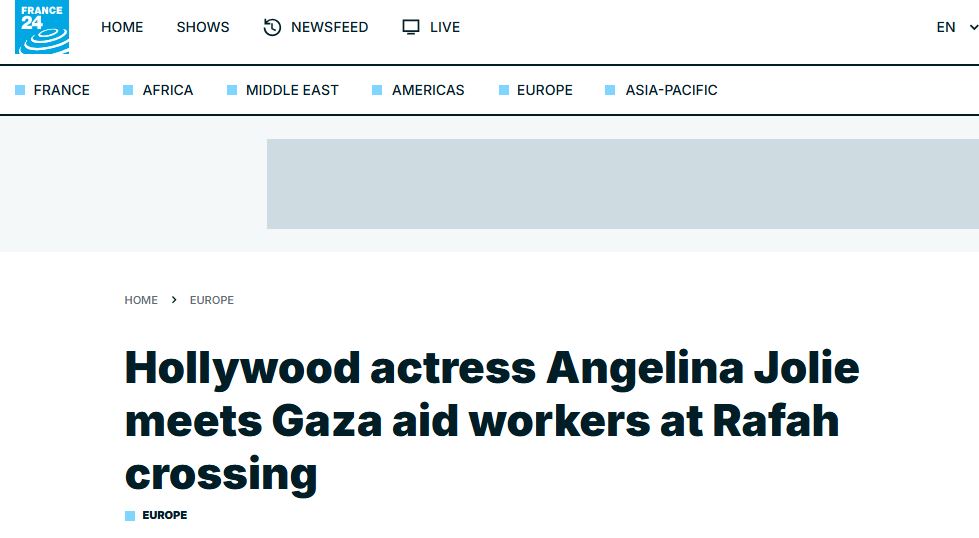
Task: Open the Home menu item
Action: (x=122, y=27)
